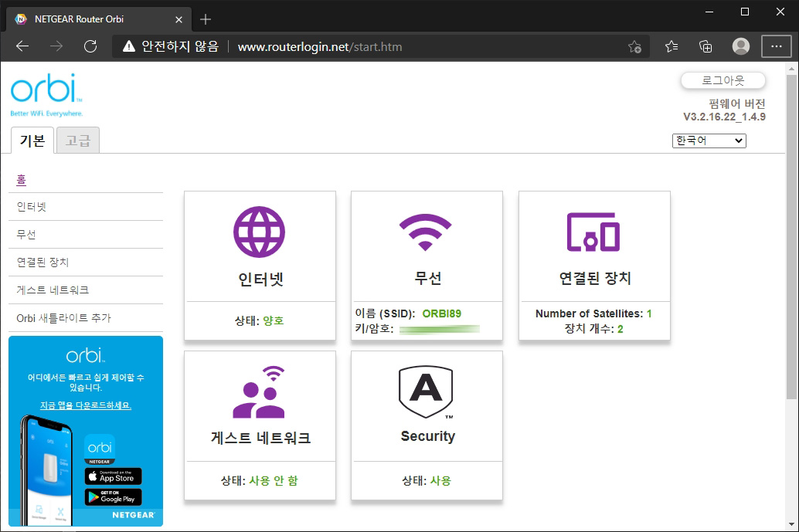Go back with browser back arrow
This screenshot has height=532, width=799.
pyautogui.click(x=22, y=47)
